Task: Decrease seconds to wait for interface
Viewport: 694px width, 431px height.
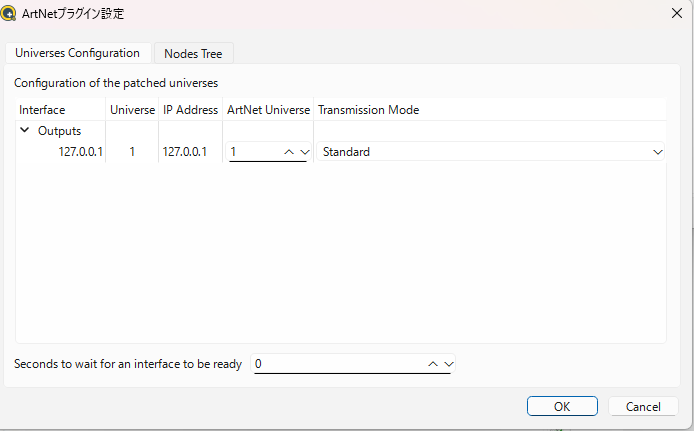Action: pyautogui.click(x=449, y=364)
